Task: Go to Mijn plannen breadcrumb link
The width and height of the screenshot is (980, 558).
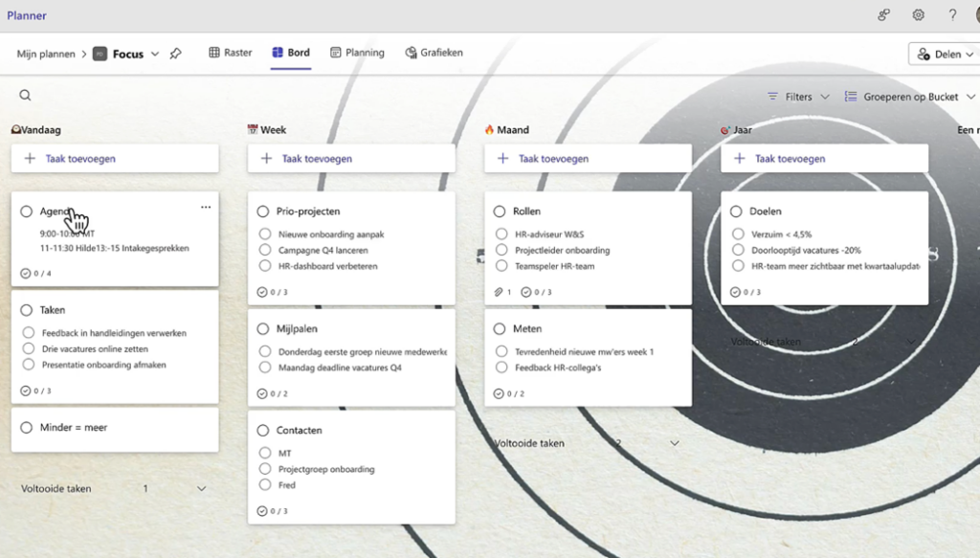Action: (46, 55)
